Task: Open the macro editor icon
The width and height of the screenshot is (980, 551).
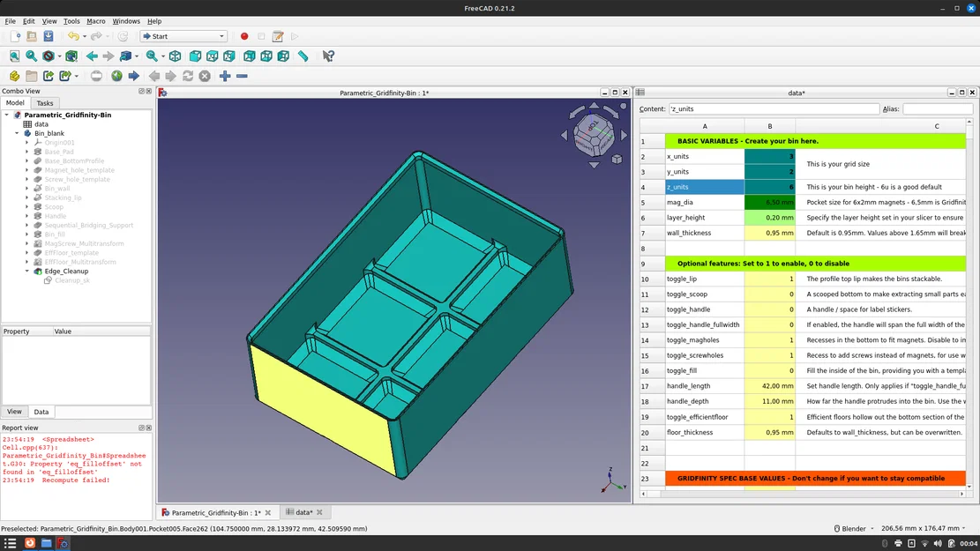Action: pyautogui.click(x=277, y=36)
